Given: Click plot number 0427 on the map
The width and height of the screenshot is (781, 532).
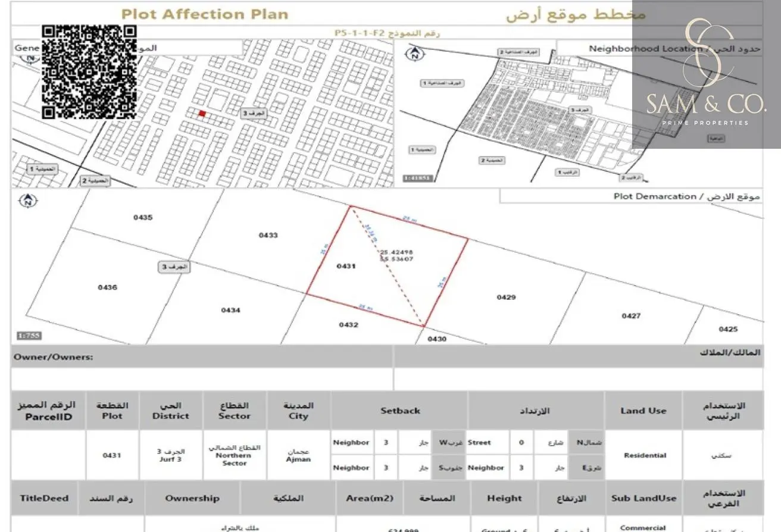Looking at the screenshot, I should pyautogui.click(x=631, y=316).
